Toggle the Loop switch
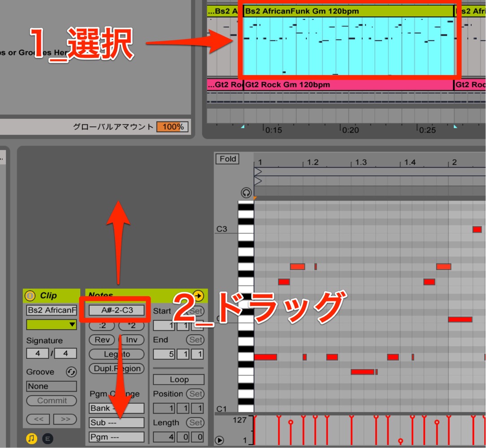486x448 pixels. pos(179,379)
